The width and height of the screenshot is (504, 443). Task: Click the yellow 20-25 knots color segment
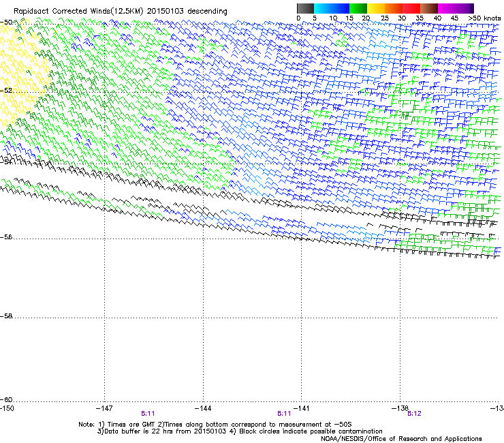[376, 8]
